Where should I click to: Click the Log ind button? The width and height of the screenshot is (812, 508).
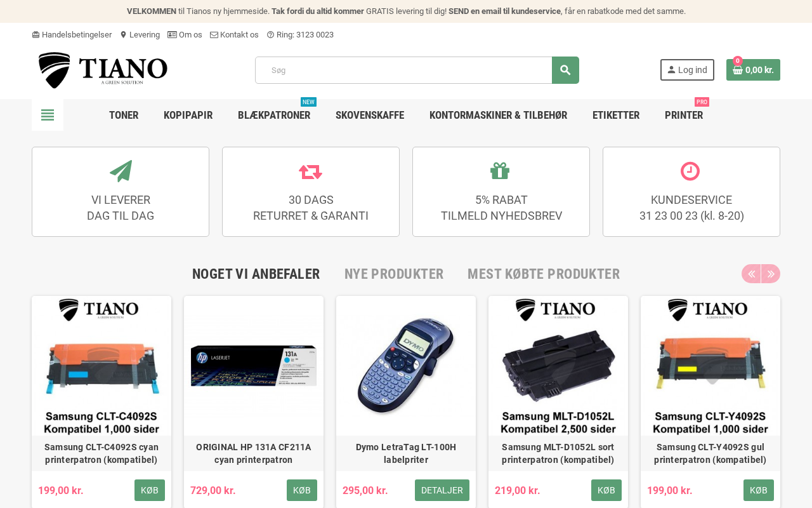tap(687, 70)
